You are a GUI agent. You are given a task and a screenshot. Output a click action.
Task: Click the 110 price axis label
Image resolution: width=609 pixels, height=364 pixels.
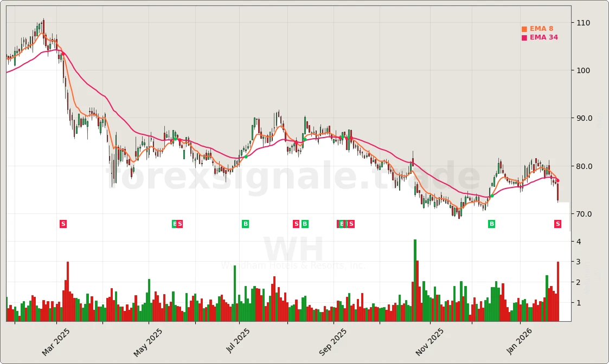[x=585, y=23]
